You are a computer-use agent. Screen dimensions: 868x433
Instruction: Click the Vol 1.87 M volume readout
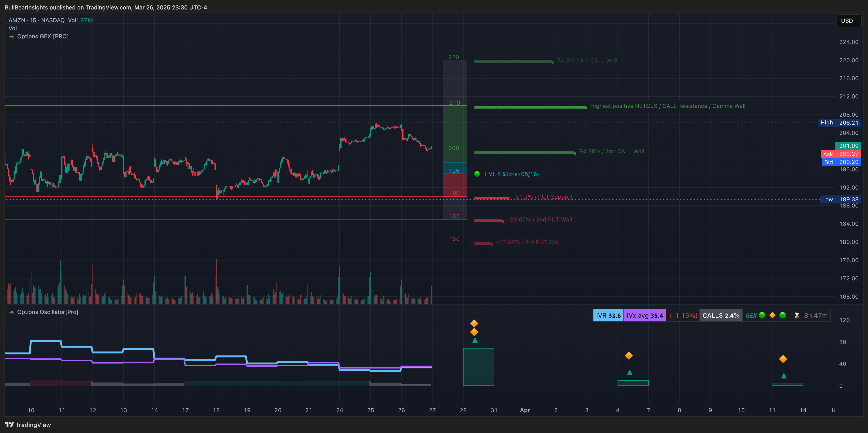pyautogui.click(x=80, y=20)
